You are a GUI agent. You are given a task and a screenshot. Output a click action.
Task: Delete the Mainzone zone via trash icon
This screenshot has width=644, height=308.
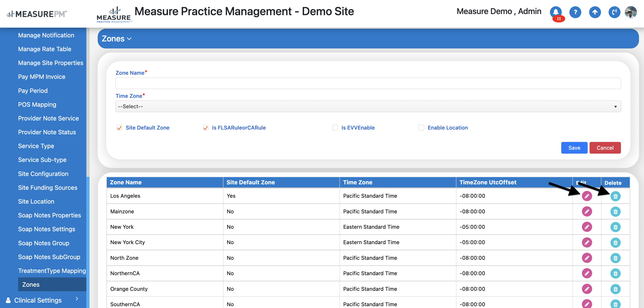click(x=615, y=212)
